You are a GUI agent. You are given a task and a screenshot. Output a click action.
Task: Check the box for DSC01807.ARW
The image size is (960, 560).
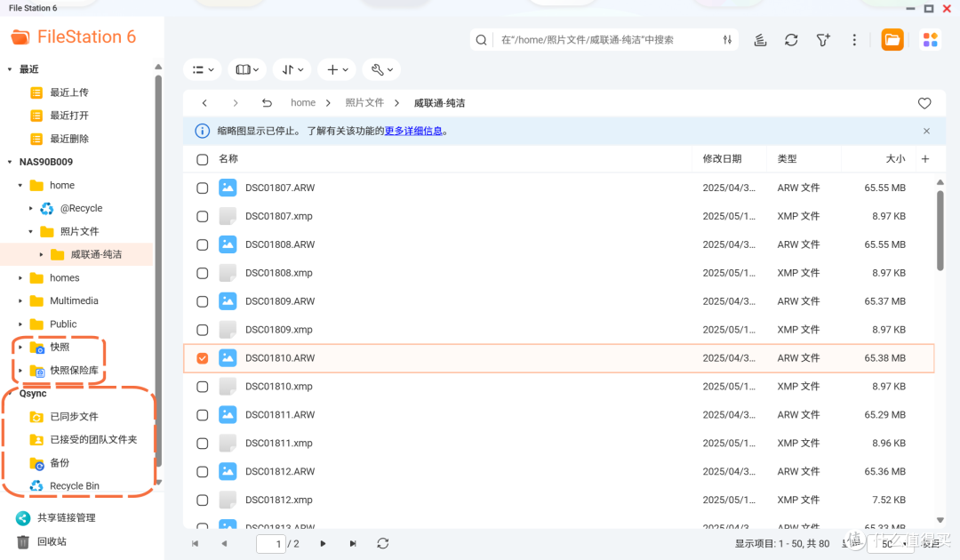(202, 188)
